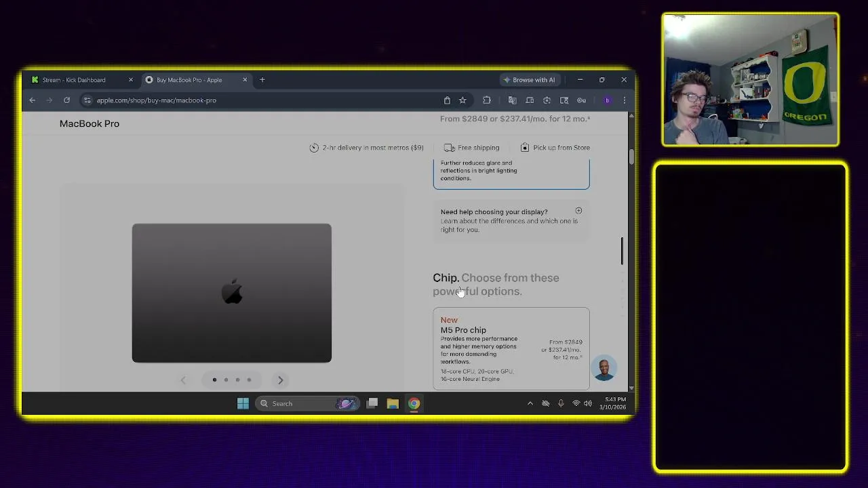Screen dimensions: 868x488
Task: Open the specialist chat avatar
Action: (x=604, y=369)
